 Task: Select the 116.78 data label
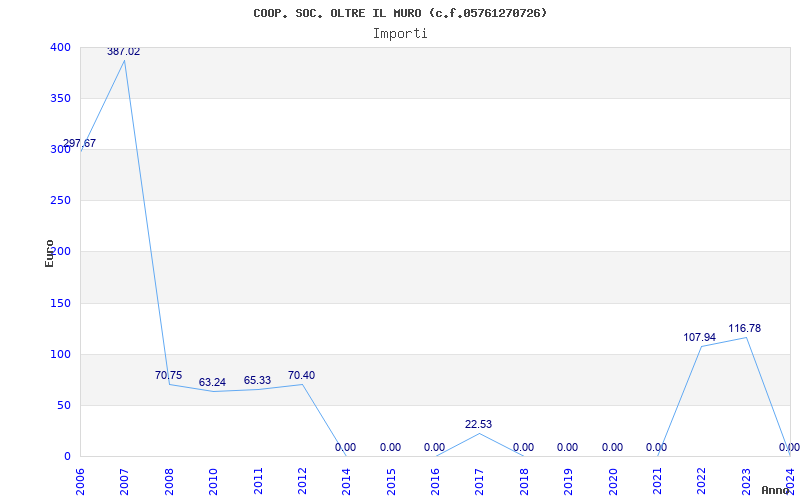click(x=744, y=329)
